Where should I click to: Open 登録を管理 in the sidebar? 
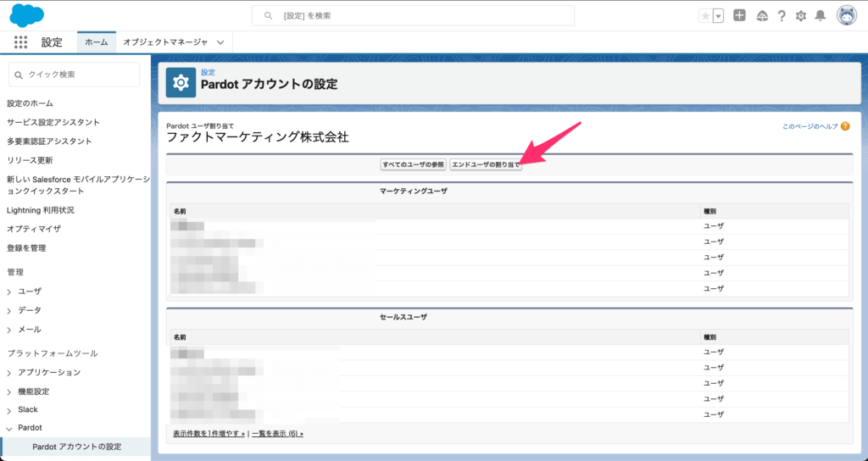coord(26,248)
